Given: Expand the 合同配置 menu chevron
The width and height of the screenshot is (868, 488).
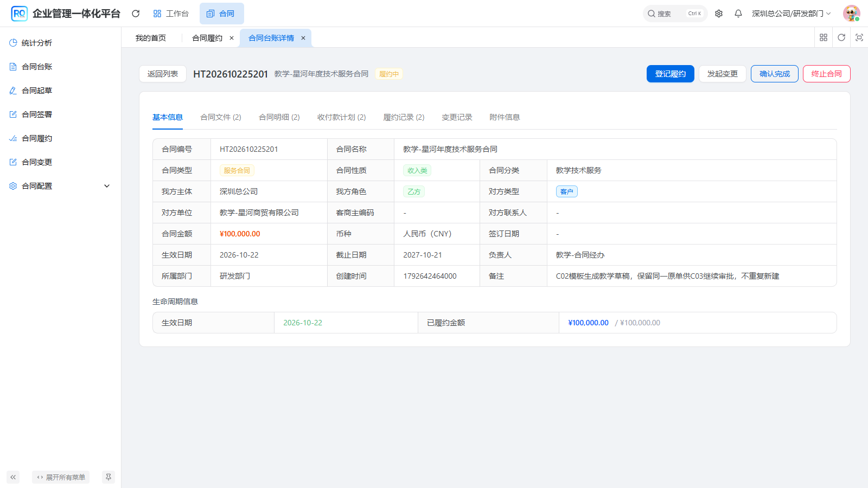Looking at the screenshot, I should 107,186.
